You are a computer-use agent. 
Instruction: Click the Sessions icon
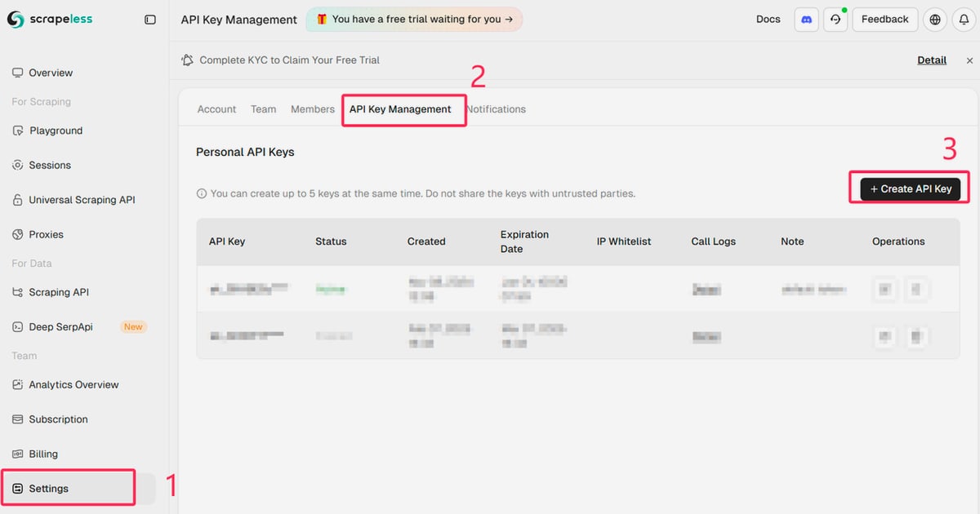click(x=17, y=165)
